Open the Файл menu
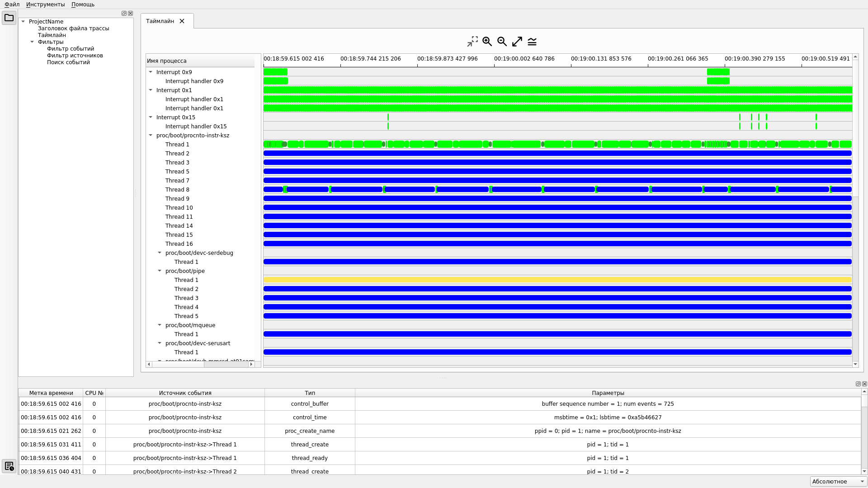Image resolution: width=868 pixels, height=488 pixels. pyautogui.click(x=12, y=5)
